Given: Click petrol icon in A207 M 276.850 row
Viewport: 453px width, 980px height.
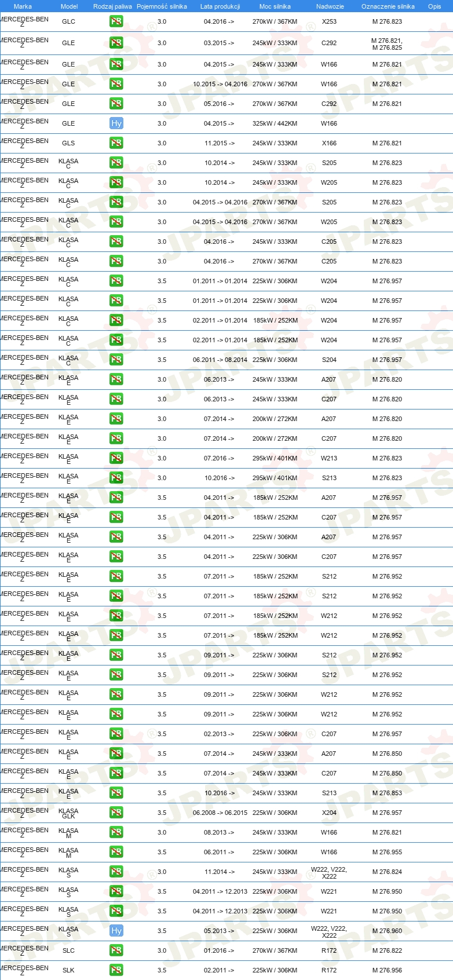Looking at the screenshot, I should coord(116,754).
